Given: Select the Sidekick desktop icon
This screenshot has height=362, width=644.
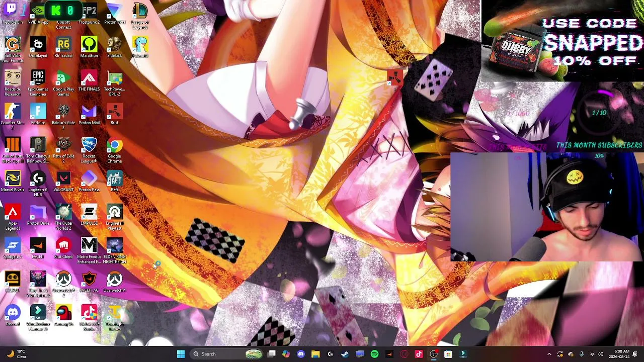Looking at the screenshot, I should click(115, 47).
